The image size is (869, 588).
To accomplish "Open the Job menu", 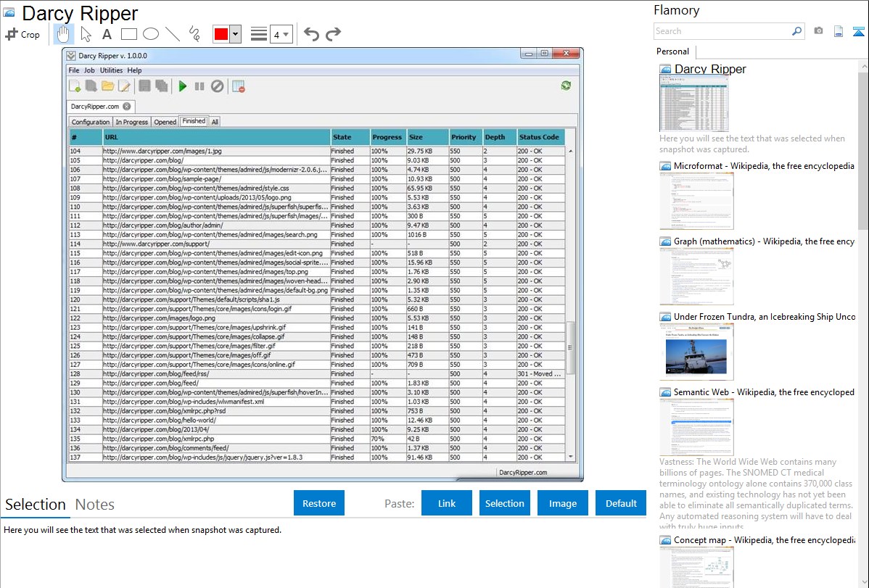I will coord(89,70).
